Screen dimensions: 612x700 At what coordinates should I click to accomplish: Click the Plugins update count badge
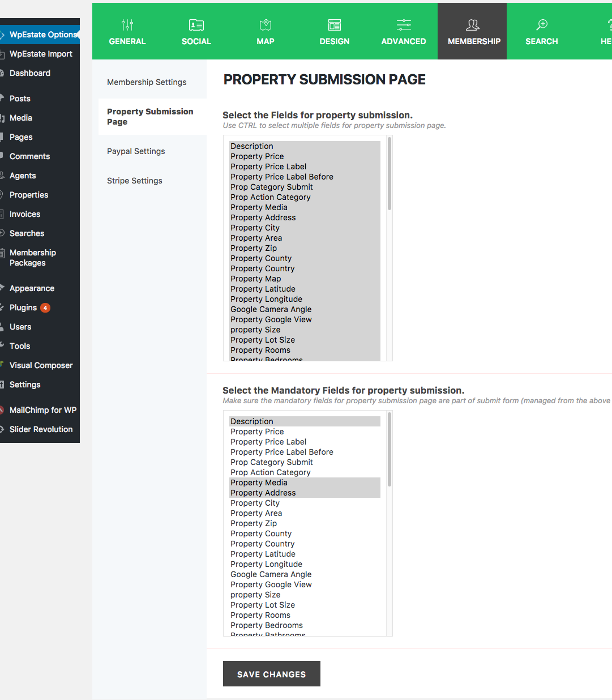[45, 308]
